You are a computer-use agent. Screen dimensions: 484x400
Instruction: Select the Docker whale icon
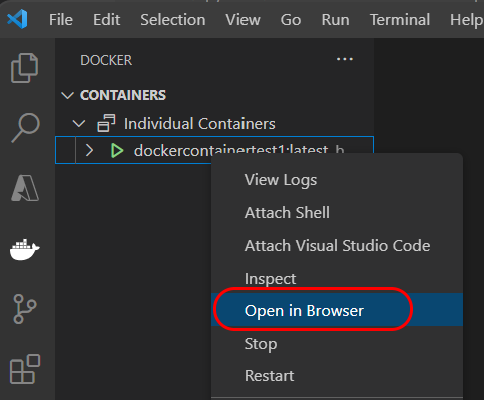[x=25, y=249]
